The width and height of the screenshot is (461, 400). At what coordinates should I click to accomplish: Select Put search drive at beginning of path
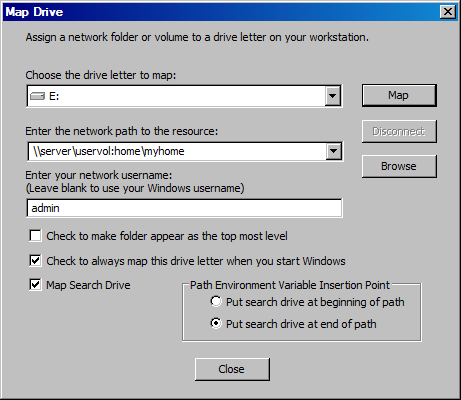pyautogui.click(x=216, y=302)
